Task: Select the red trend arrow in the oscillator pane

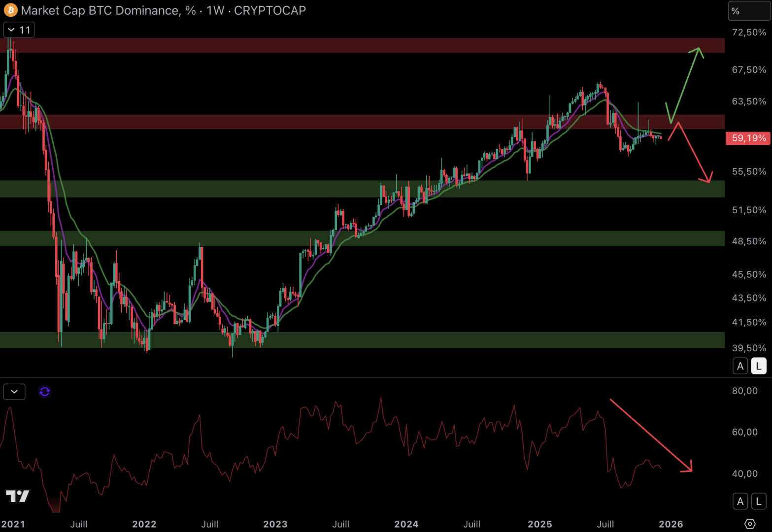Action: tap(650, 435)
